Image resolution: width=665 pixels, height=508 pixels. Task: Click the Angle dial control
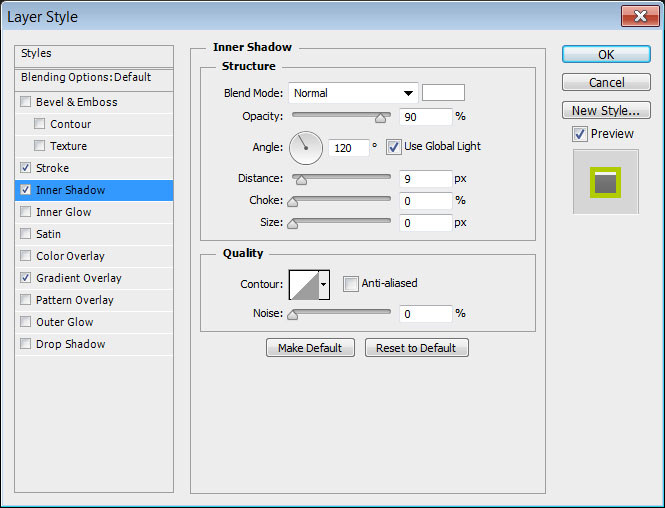coord(306,148)
